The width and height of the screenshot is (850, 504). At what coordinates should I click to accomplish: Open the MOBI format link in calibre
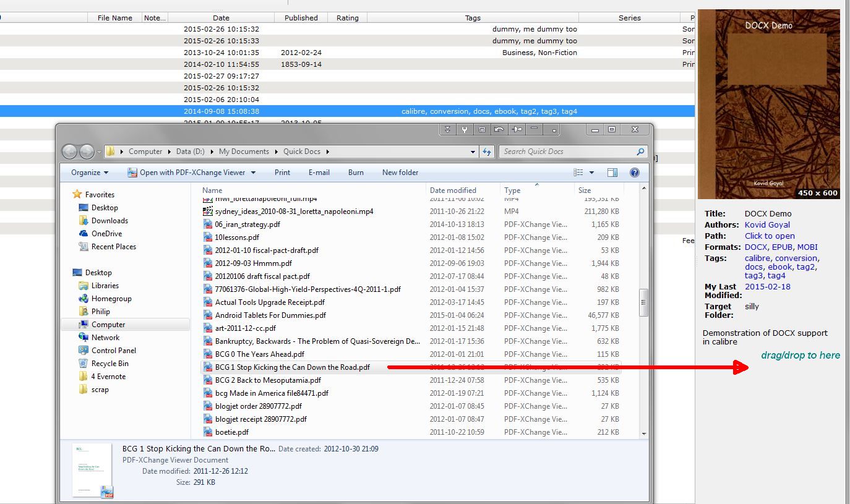[x=807, y=247]
